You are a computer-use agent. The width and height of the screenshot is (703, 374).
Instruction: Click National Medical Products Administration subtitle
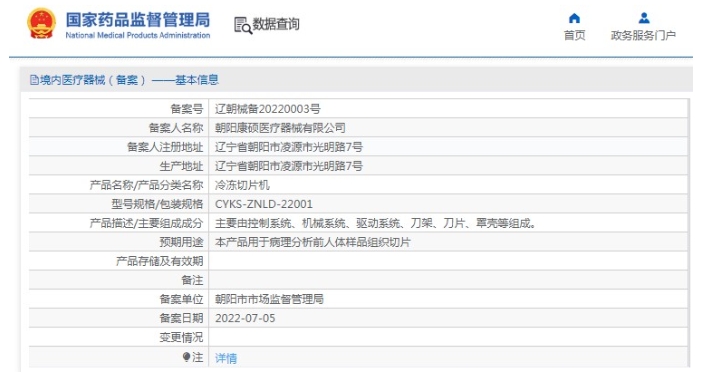coord(138,35)
